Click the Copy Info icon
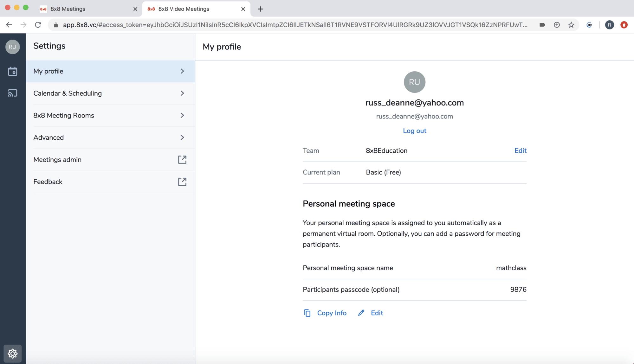 pyautogui.click(x=307, y=313)
